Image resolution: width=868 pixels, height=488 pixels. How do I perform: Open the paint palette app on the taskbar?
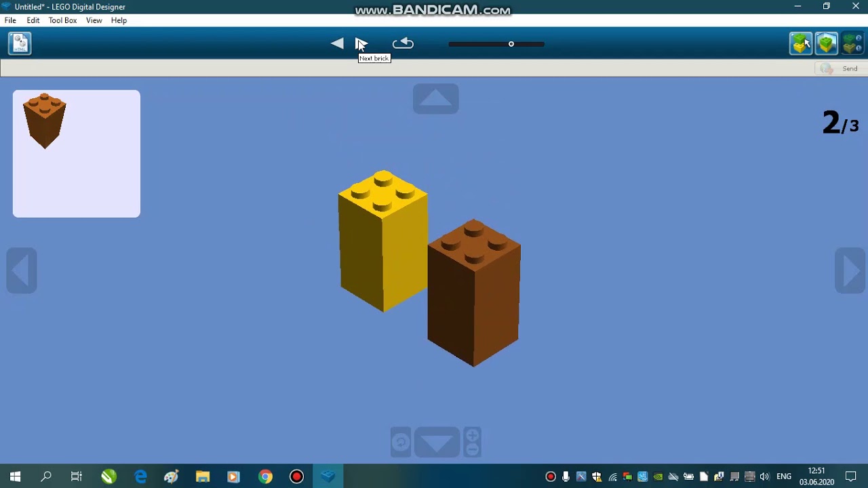[x=171, y=476]
